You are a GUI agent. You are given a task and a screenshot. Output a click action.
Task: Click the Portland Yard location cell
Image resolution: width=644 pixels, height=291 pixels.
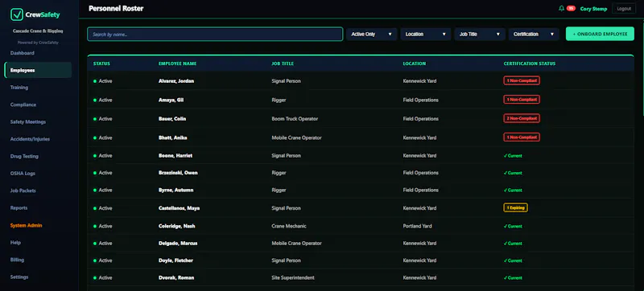pos(417,226)
